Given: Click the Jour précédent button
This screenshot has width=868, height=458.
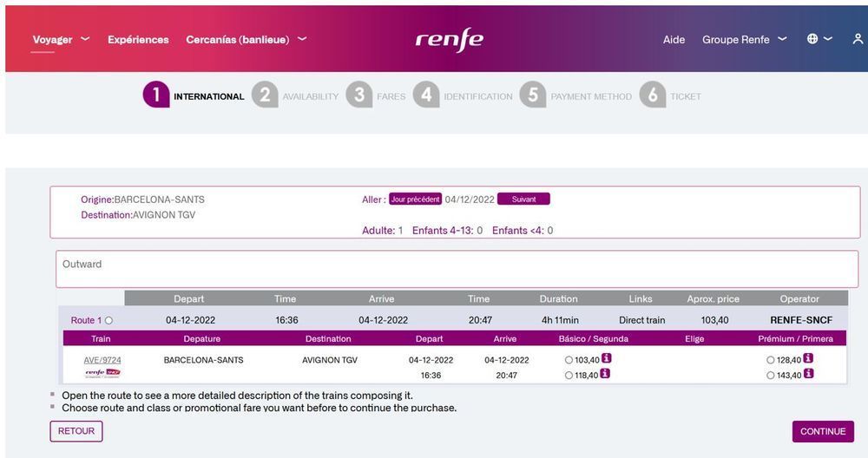Looking at the screenshot, I should [415, 200].
